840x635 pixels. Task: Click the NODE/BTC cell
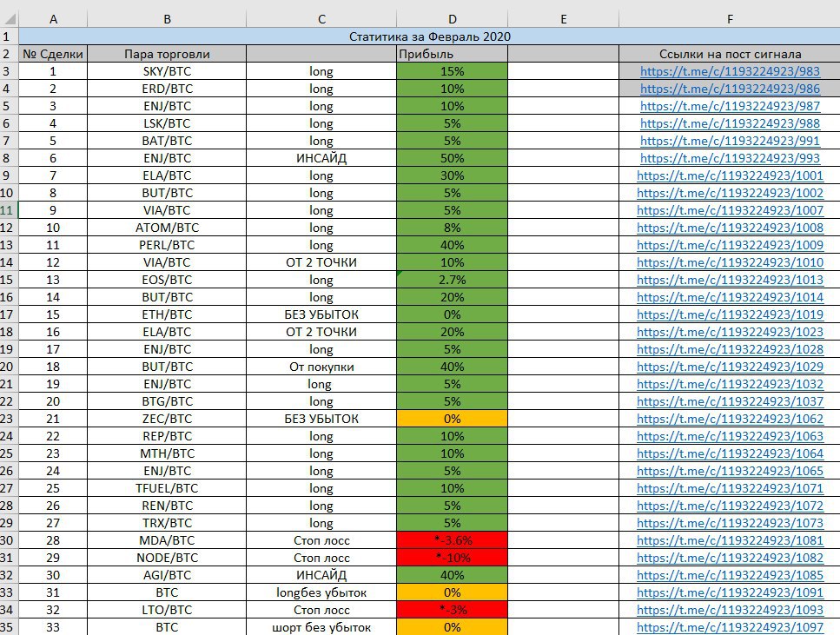[x=167, y=558]
